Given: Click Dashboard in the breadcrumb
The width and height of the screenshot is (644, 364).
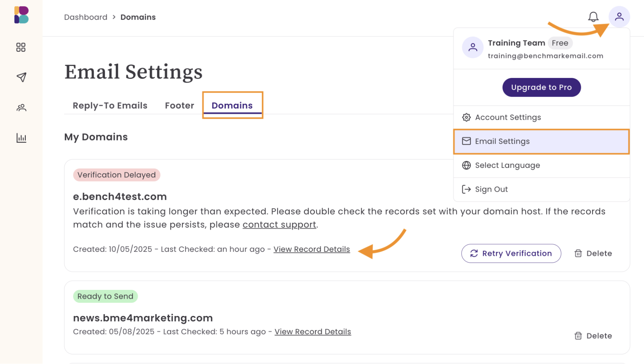Looking at the screenshot, I should (x=86, y=17).
